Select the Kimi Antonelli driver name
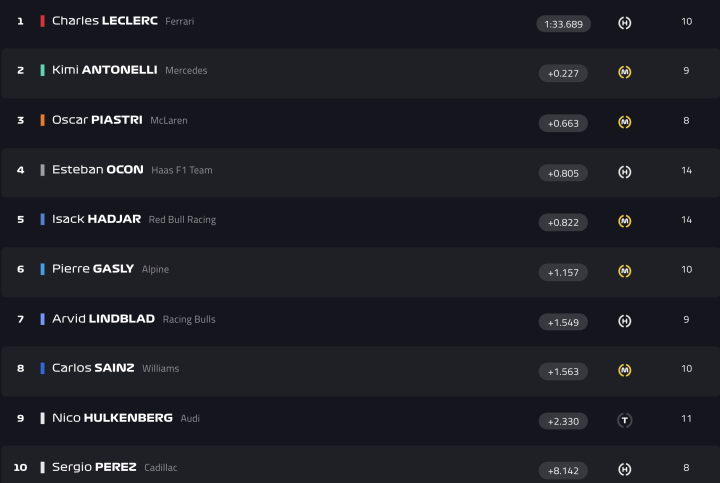720x483 pixels. (x=105, y=70)
